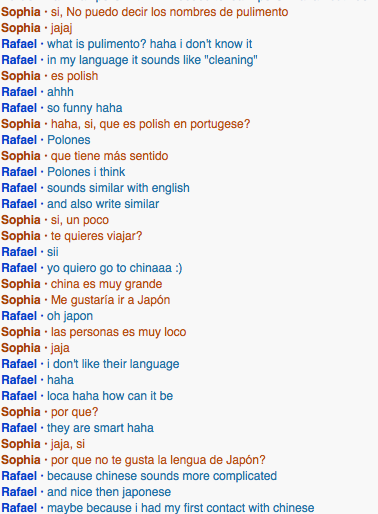Click Sophia's name beside "si, un poco"

click(21, 220)
